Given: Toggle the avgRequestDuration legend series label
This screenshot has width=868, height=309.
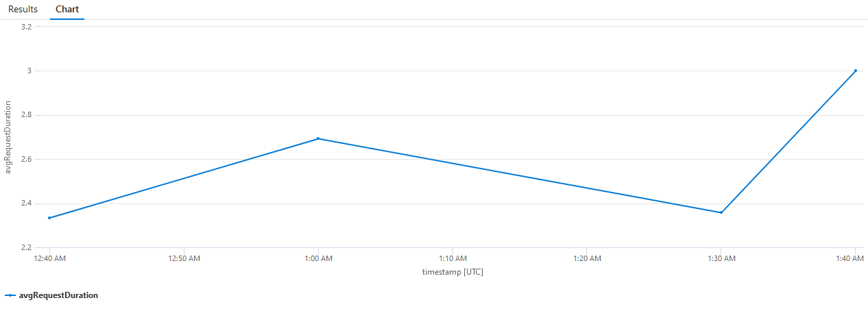Looking at the screenshot, I should tap(59, 295).
